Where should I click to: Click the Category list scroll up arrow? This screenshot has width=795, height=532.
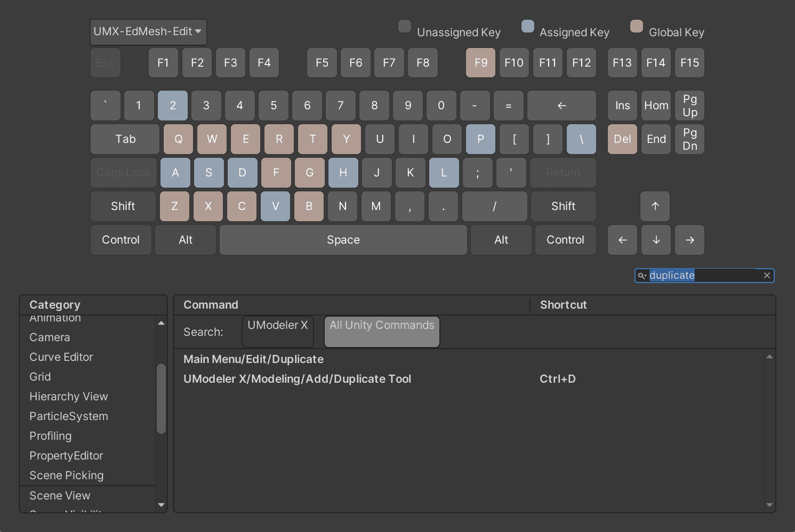[161, 323]
